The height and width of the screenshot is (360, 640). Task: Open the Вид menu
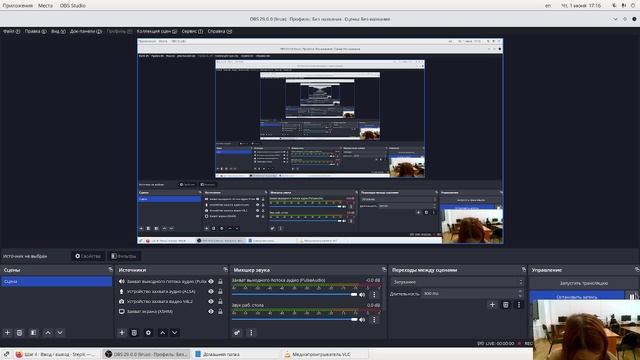(58, 31)
